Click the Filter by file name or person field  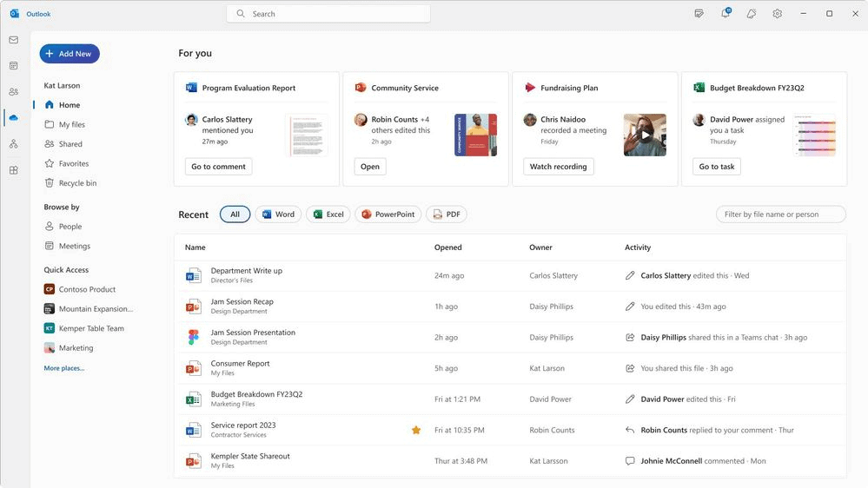(780, 214)
